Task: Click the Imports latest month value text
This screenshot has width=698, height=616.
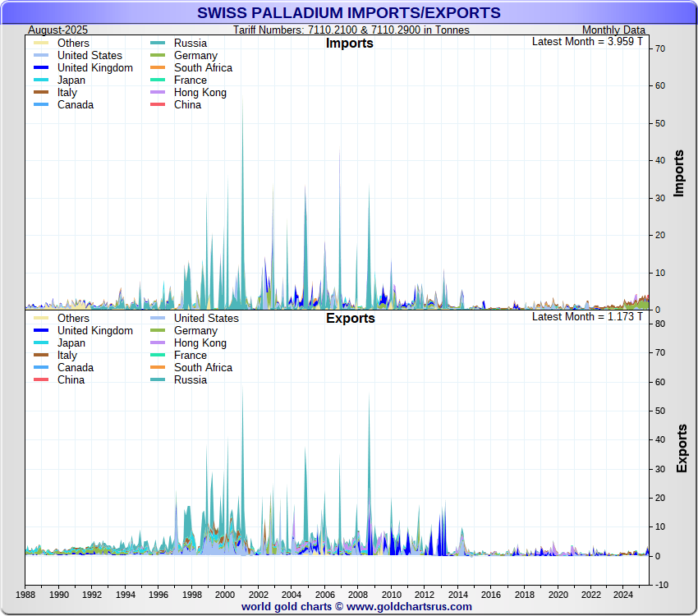Action: 587,41
